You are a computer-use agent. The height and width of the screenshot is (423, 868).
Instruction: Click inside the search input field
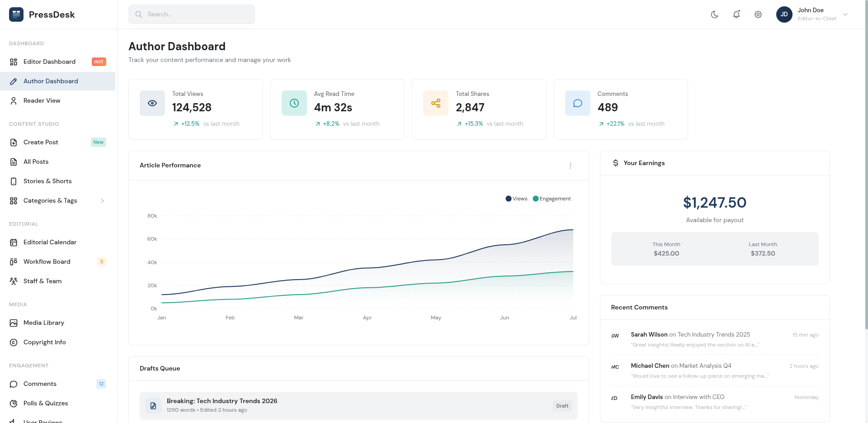(191, 14)
